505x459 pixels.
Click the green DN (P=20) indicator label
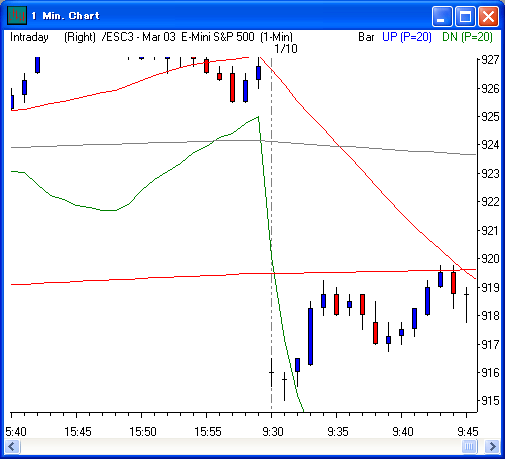pyautogui.click(x=467, y=37)
